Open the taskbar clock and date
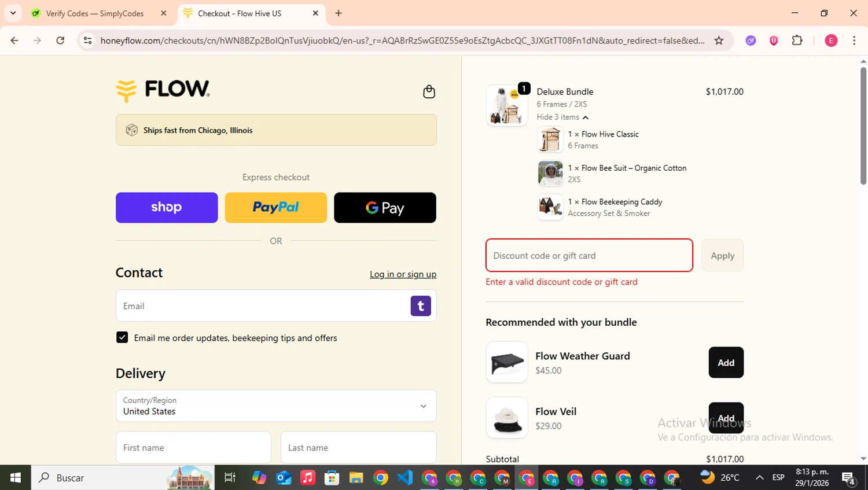The image size is (868, 490). point(812,477)
